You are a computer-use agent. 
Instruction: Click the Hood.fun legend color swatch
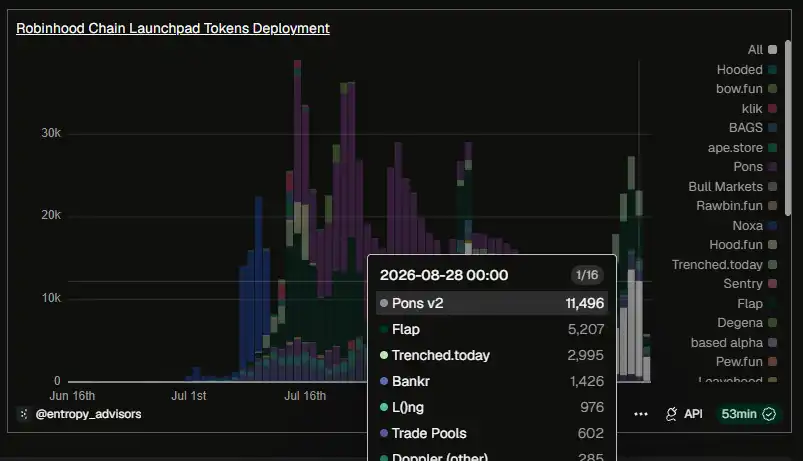tap(773, 245)
